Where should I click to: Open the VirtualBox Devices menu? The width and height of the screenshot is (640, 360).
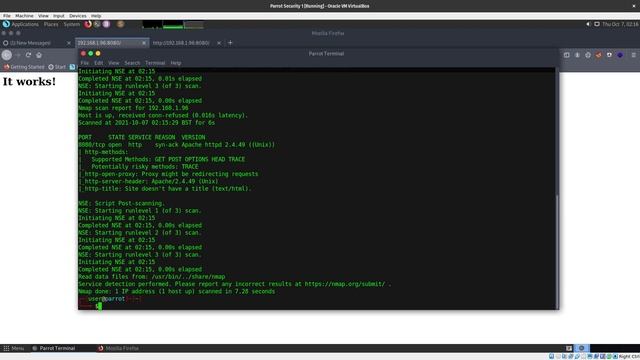point(78,16)
